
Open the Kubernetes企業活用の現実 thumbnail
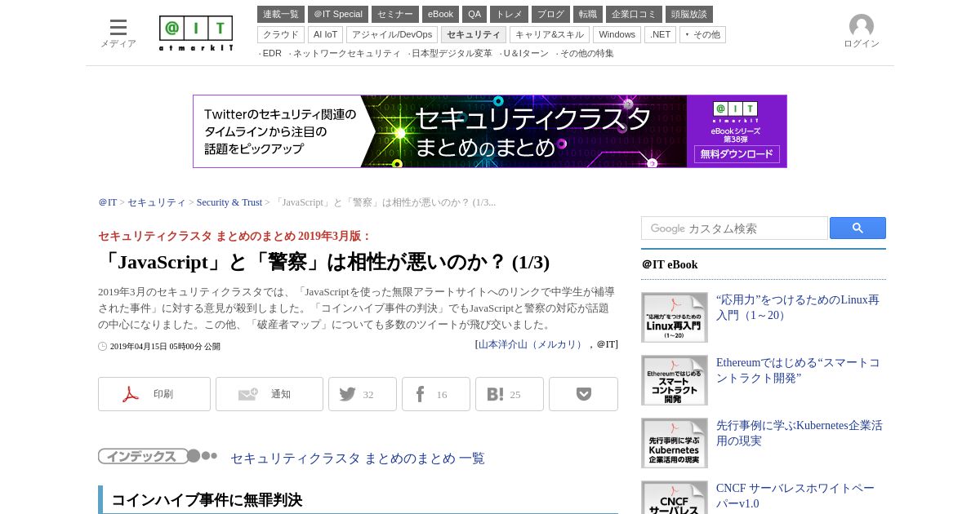675,443
